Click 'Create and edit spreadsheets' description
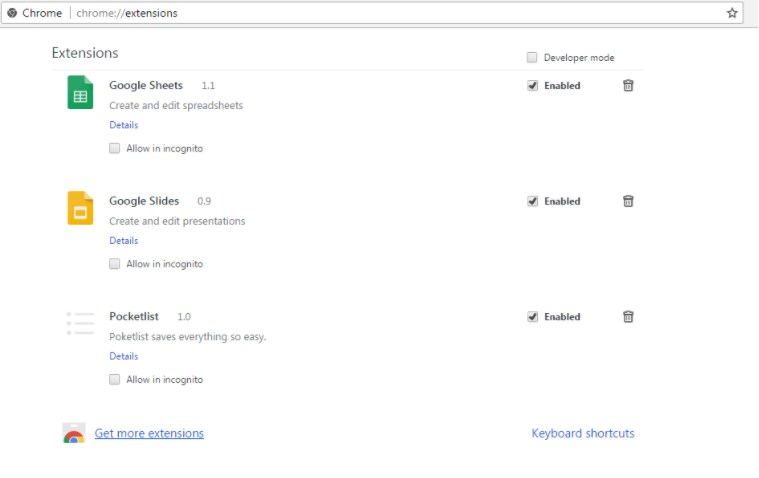 pos(176,106)
